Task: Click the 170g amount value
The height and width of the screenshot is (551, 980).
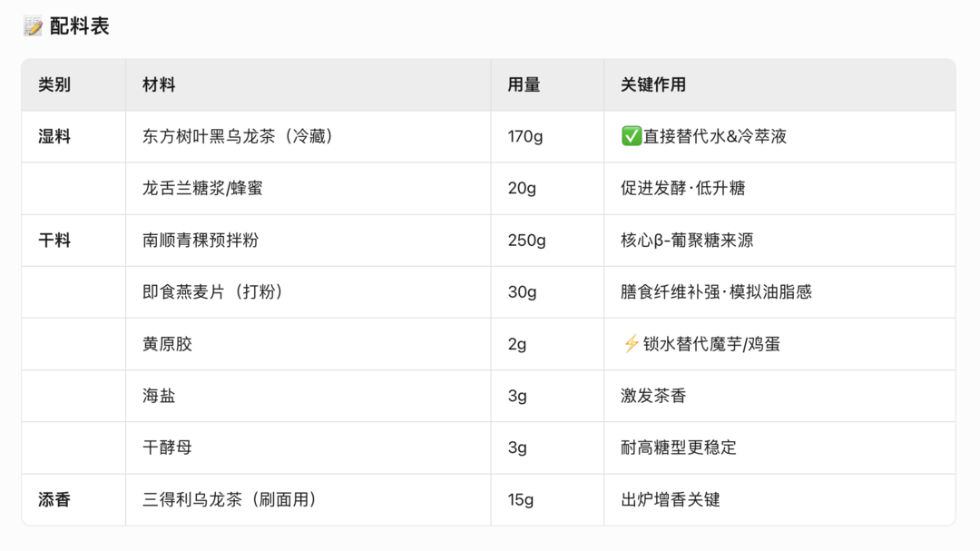Action: pyautogui.click(x=525, y=136)
